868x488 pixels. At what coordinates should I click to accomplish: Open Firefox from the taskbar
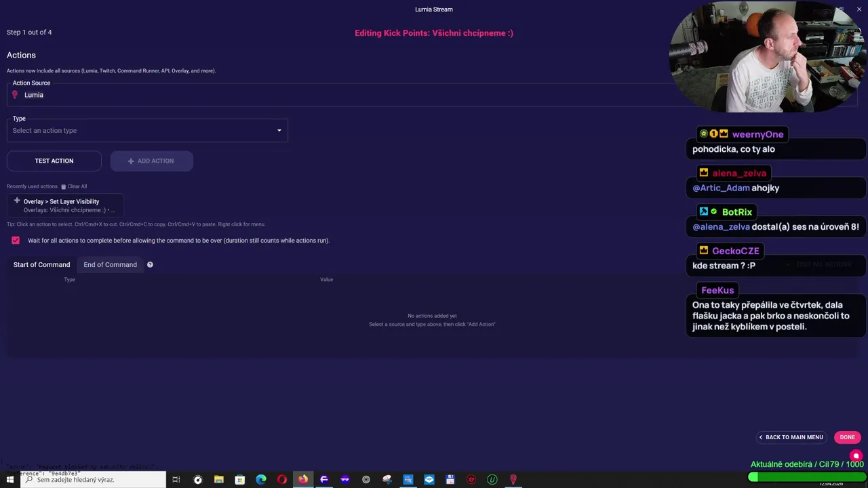point(302,479)
